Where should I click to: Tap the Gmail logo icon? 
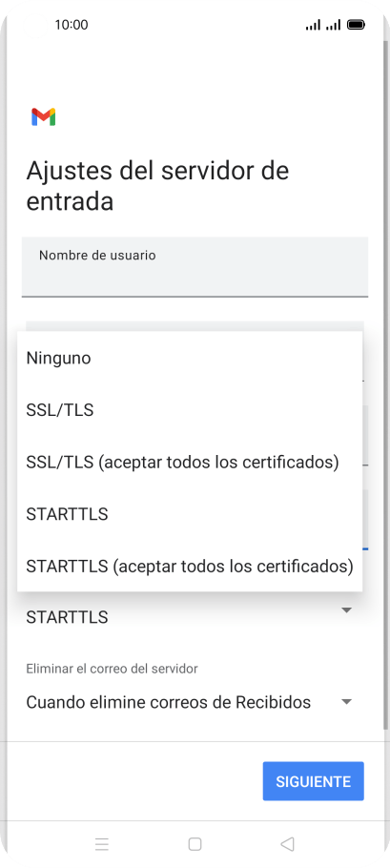(x=43, y=116)
